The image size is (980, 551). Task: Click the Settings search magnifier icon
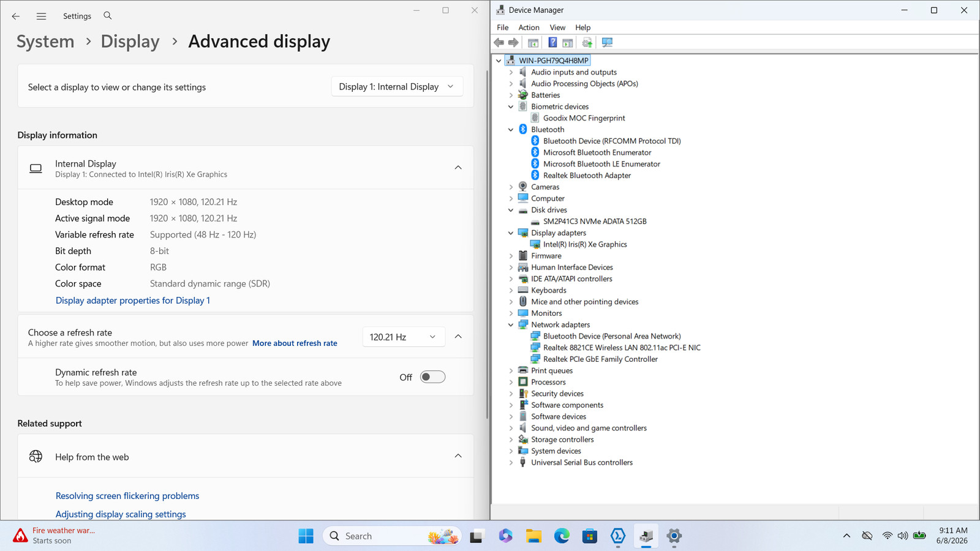tap(108, 16)
